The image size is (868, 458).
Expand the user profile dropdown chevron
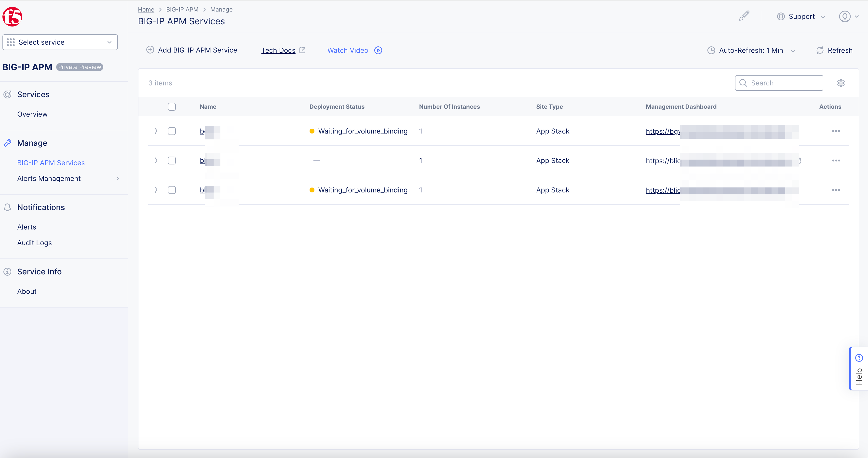point(856,16)
